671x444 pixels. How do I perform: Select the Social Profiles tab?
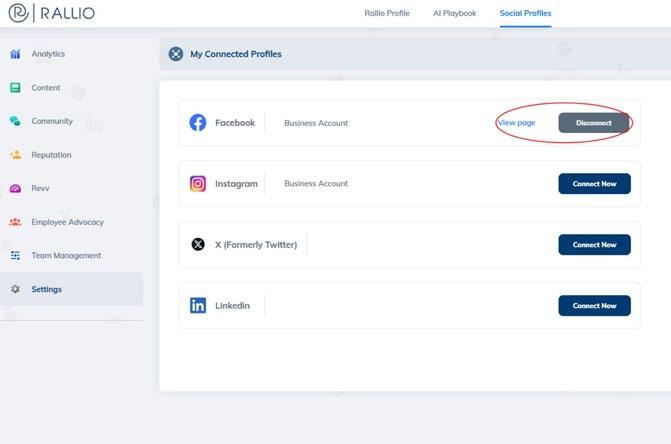526,13
